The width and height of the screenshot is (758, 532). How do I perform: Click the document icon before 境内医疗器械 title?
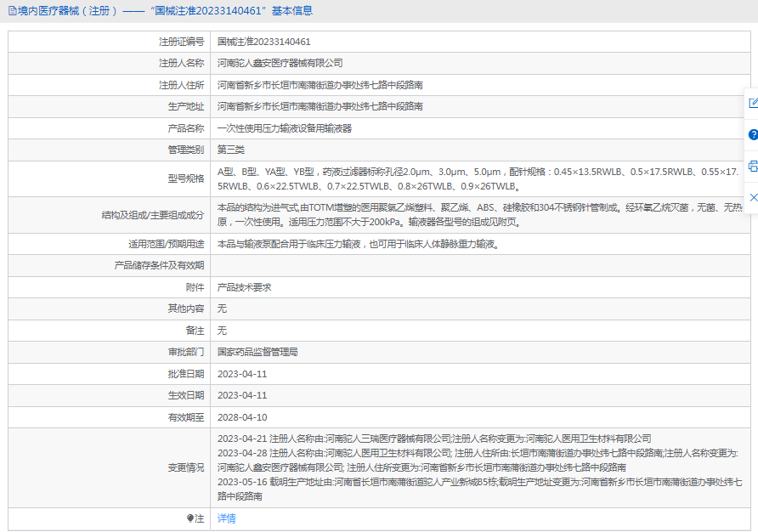[x=12, y=11]
